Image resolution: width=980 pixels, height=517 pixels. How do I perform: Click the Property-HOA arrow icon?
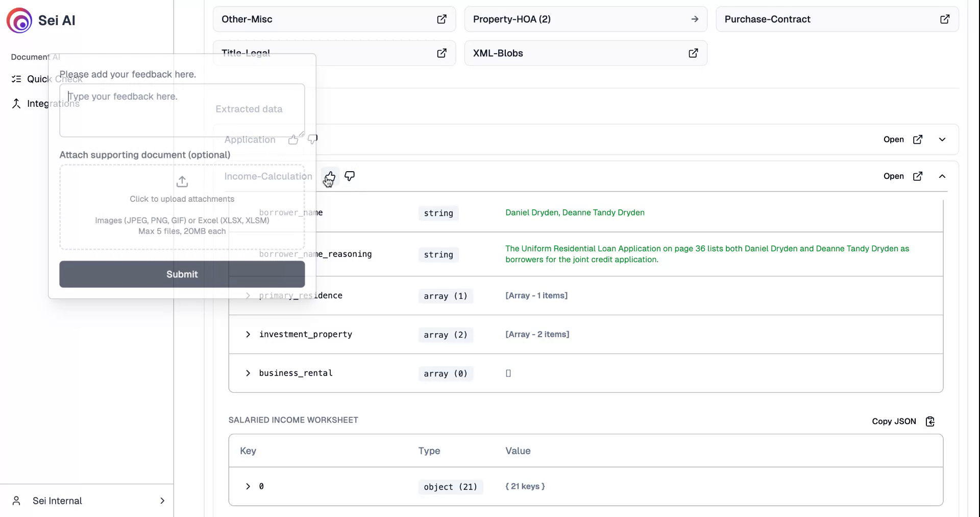pyautogui.click(x=695, y=19)
